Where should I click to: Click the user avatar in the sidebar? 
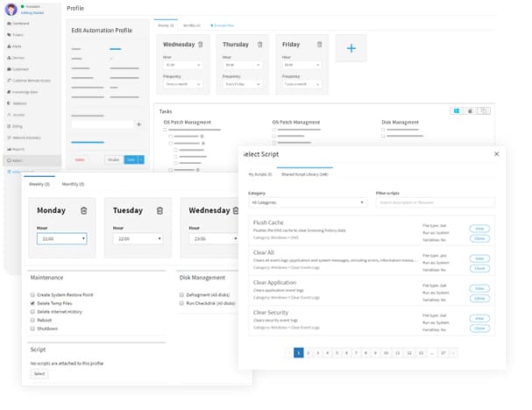(x=11, y=9)
